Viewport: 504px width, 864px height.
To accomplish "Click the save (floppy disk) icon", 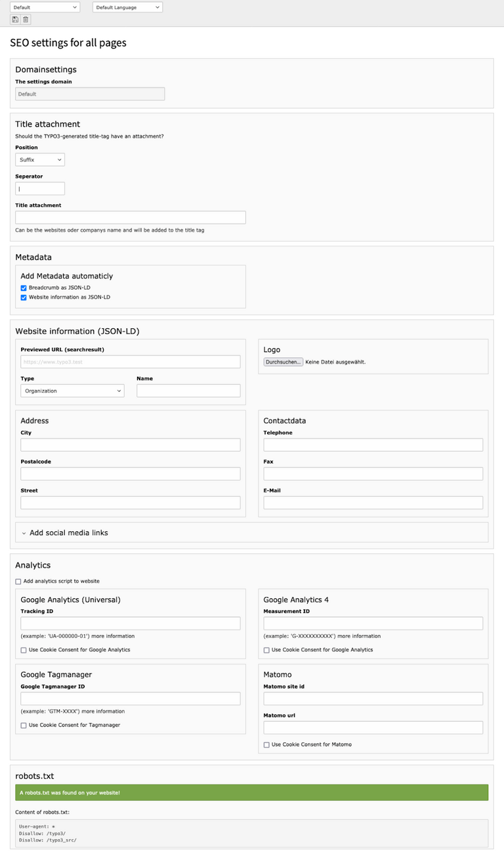I will (x=14, y=19).
